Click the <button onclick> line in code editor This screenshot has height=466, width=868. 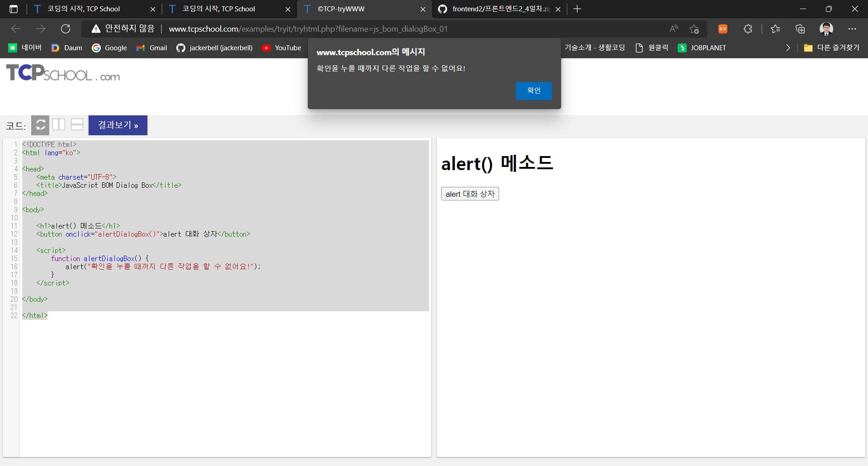click(x=143, y=234)
